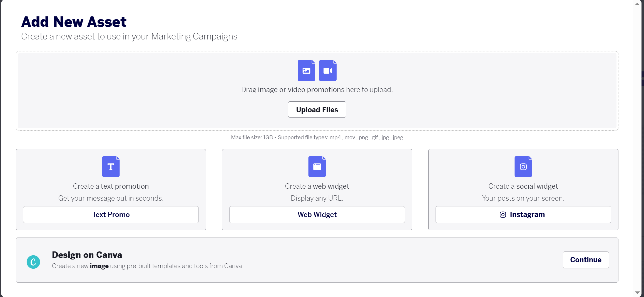Choose the Web Widget button
Image resolution: width=644 pixels, height=297 pixels.
click(317, 214)
